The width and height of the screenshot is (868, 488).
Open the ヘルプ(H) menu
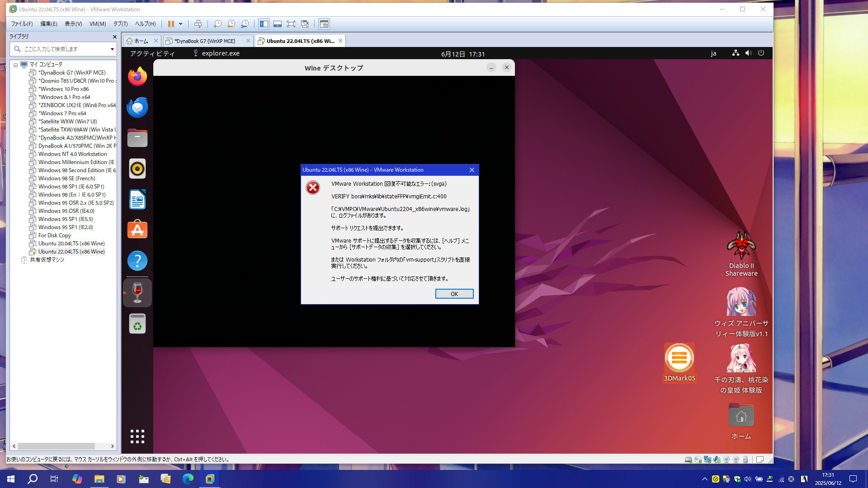[145, 24]
